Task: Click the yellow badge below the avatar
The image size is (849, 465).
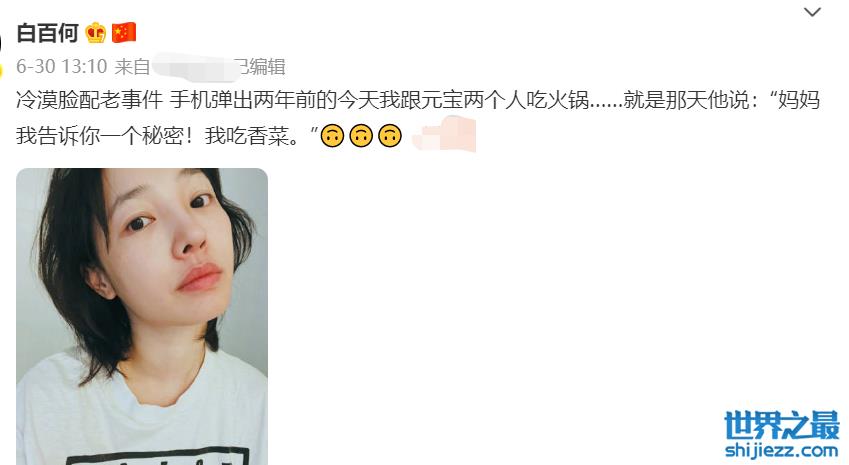Action: (x=1, y=69)
